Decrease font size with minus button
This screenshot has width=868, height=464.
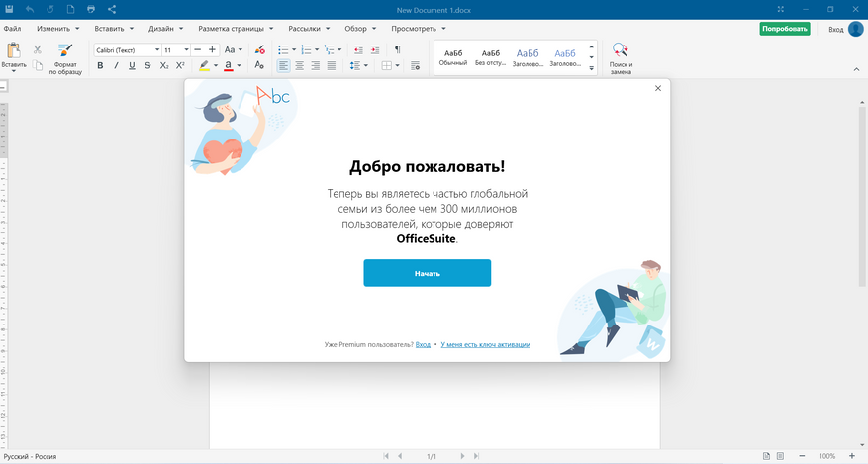[198, 49]
